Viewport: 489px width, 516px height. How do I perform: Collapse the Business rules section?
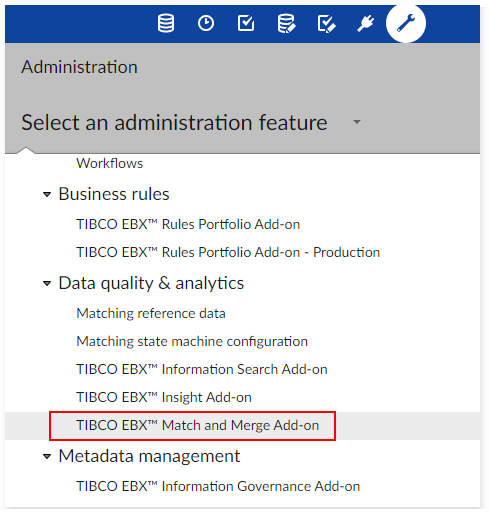point(47,194)
